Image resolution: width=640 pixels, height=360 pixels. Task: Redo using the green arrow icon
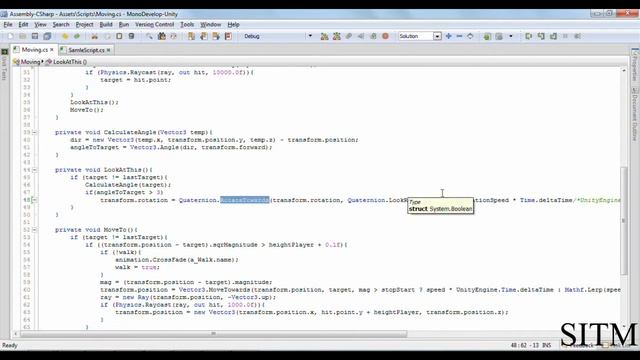point(77,36)
